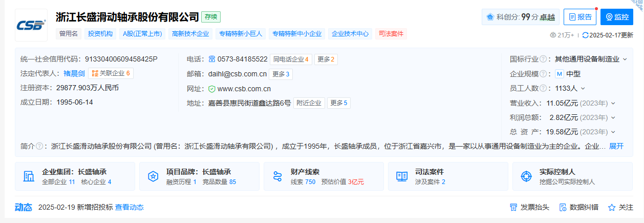Click the verified shield icon beside website
Screen dimensions: 644x223
(212, 88)
